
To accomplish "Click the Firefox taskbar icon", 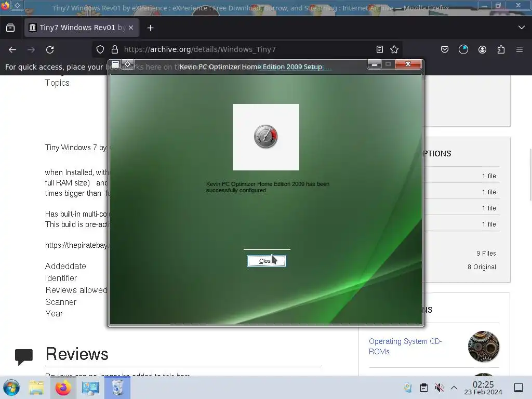I will coord(63,388).
